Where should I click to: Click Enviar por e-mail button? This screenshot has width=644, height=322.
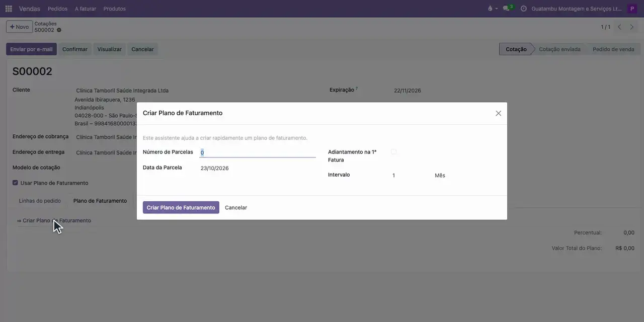[x=31, y=49]
